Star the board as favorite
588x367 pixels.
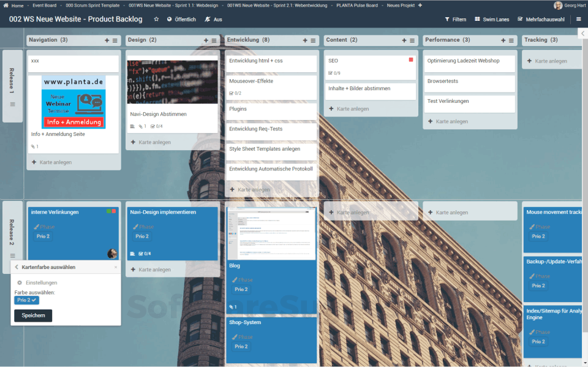pos(156,19)
